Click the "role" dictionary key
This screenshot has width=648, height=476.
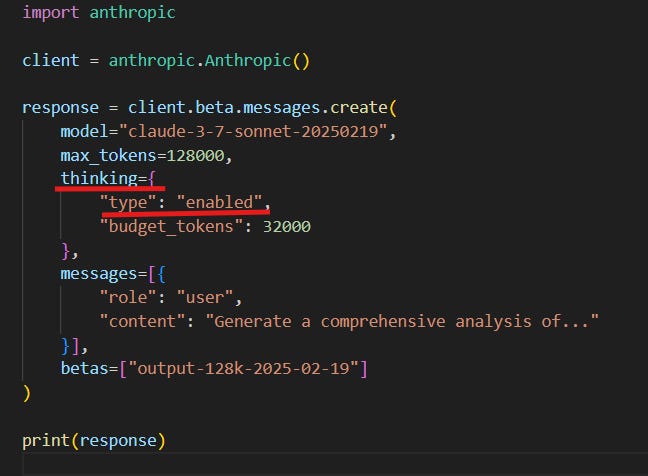[x=128, y=297]
